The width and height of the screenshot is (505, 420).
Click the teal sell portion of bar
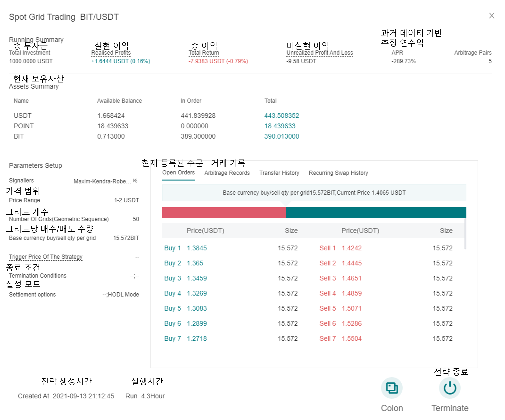(376, 212)
